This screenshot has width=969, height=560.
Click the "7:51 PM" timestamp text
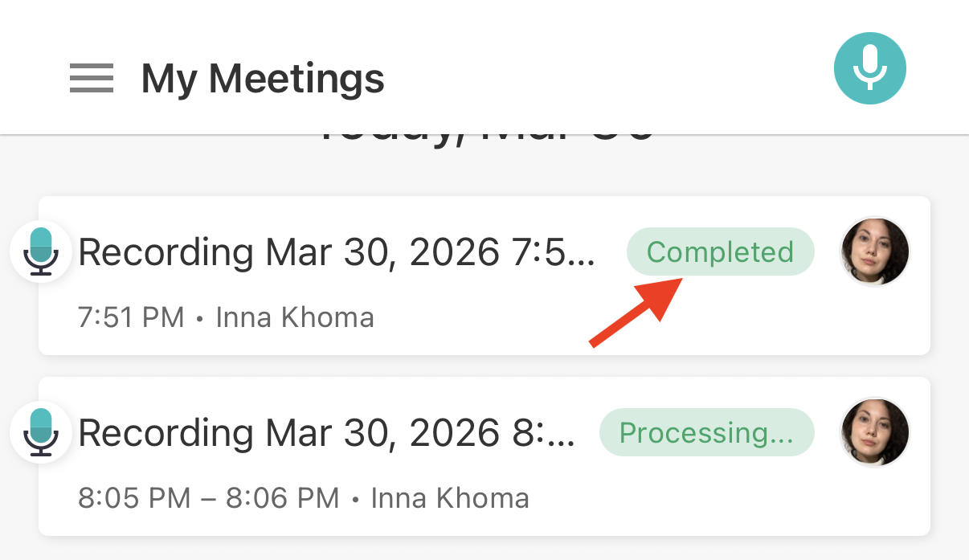pyautogui.click(x=131, y=317)
